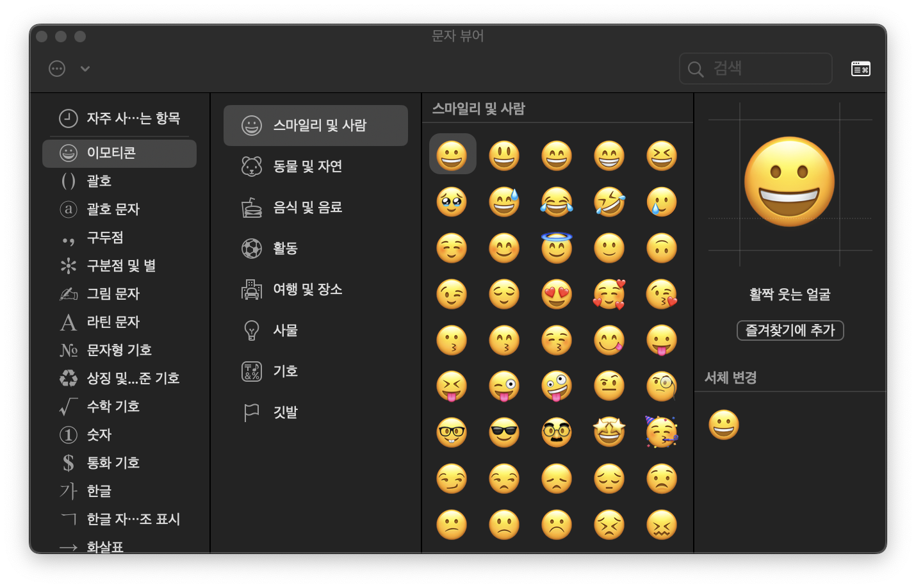Viewport: 916px width, 588px height.
Task: Click 즐겨찾기에 추가 button
Action: 790,331
